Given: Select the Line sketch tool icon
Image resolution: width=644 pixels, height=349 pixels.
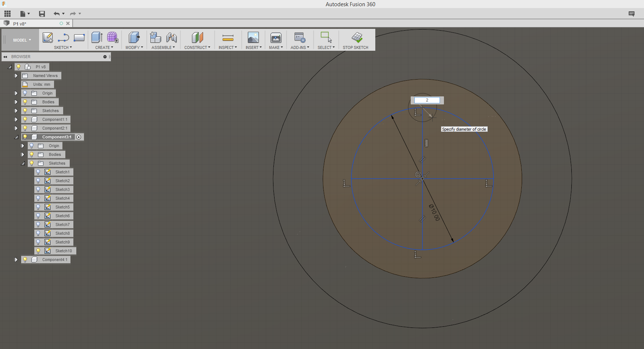Looking at the screenshot, I should [x=64, y=38].
